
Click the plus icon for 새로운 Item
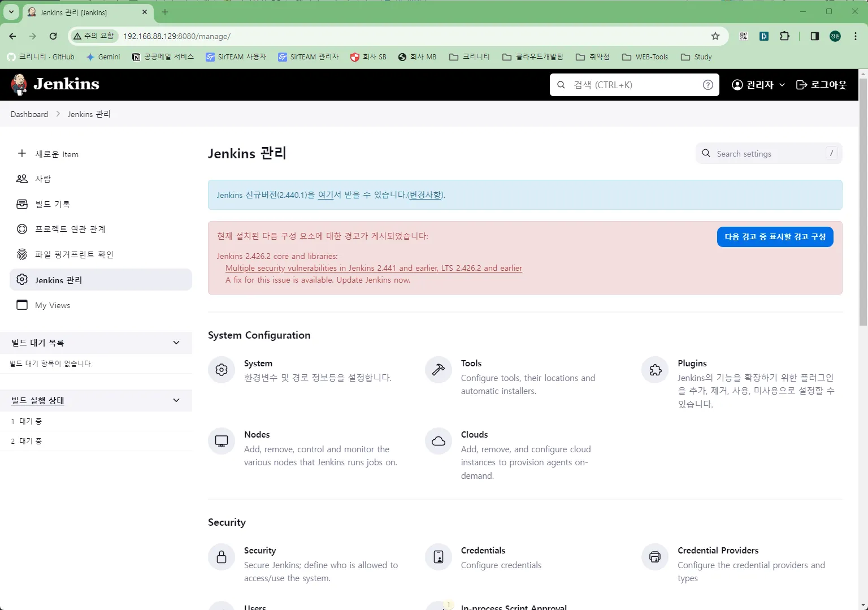[22, 153]
